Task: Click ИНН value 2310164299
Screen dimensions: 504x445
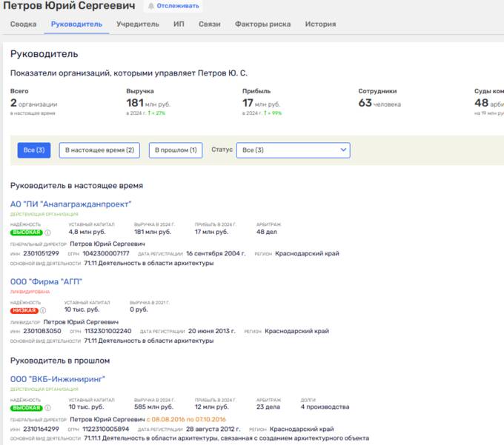Action: tap(42, 429)
